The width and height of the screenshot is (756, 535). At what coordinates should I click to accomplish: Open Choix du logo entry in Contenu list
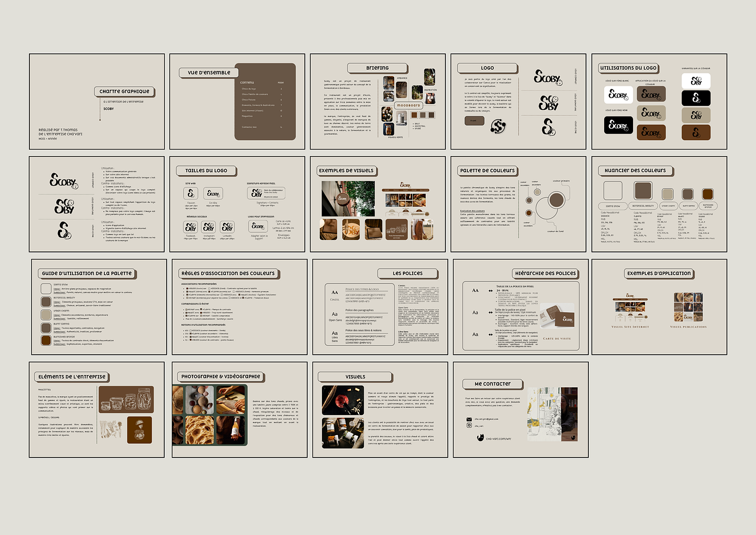pos(249,89)
